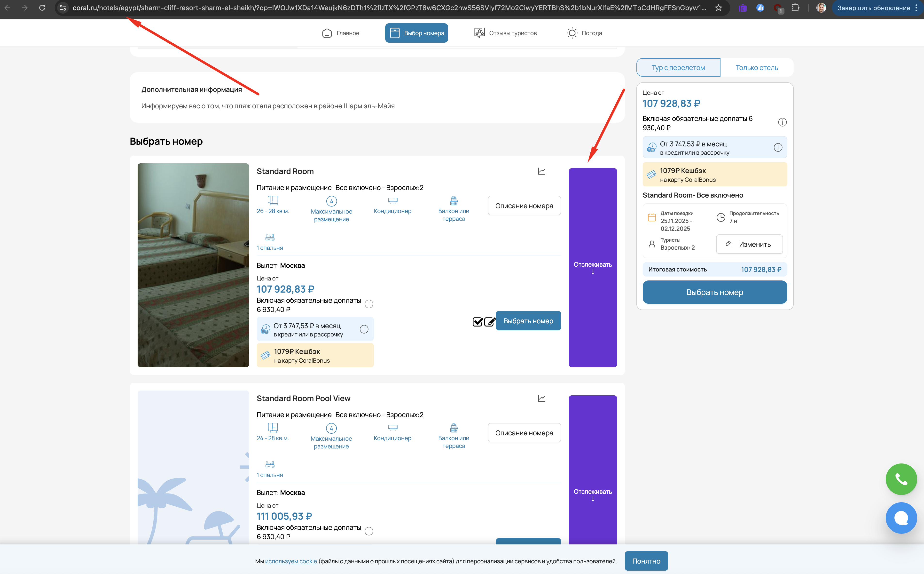Bookmark page with the star icon
Viewport: 924px width, 574px height.
[x=718, y=8]
